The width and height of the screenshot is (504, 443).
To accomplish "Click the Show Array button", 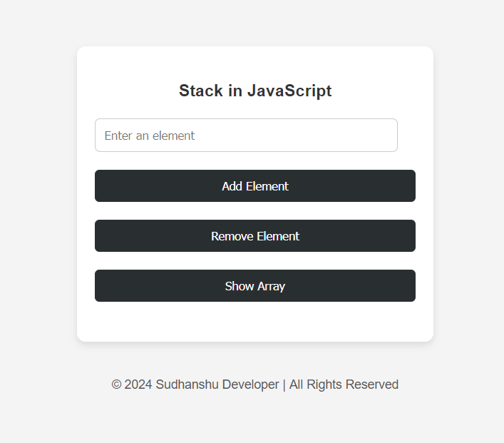I will click(255, 285).
